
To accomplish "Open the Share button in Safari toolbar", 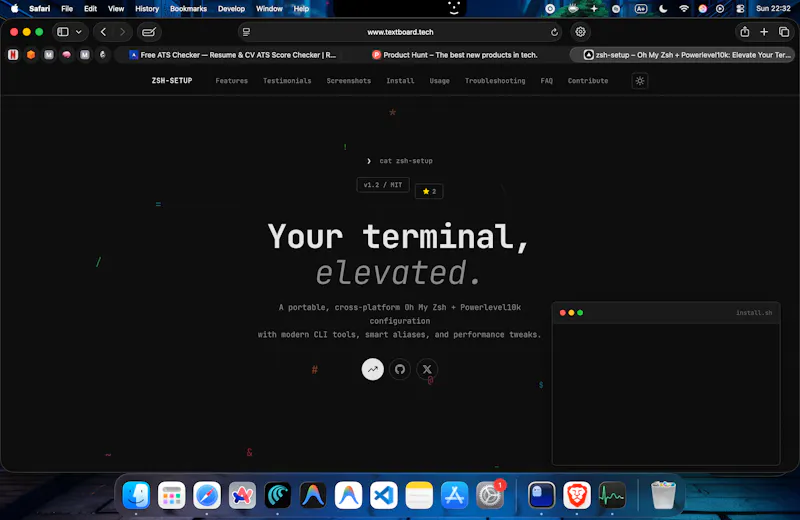I will [x=745, y=32].
